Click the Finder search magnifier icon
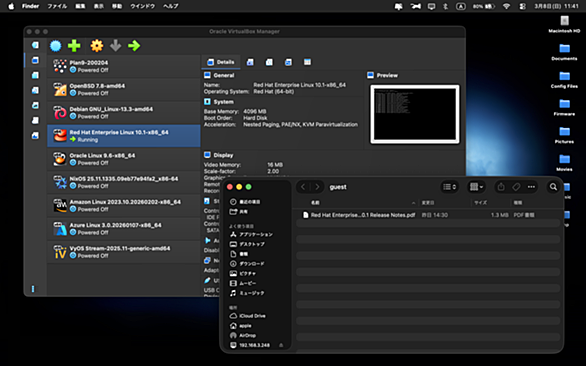586x366 pixels. 553,187
